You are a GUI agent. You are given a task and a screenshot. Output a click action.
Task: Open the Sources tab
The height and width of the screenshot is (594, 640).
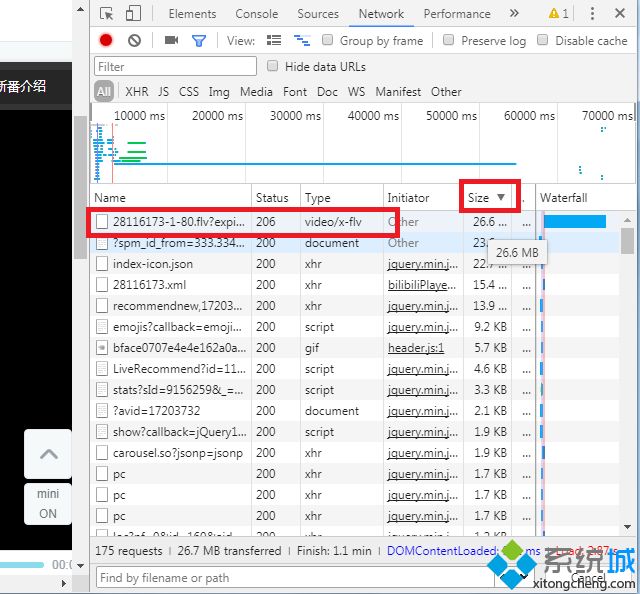click(318, 14)
